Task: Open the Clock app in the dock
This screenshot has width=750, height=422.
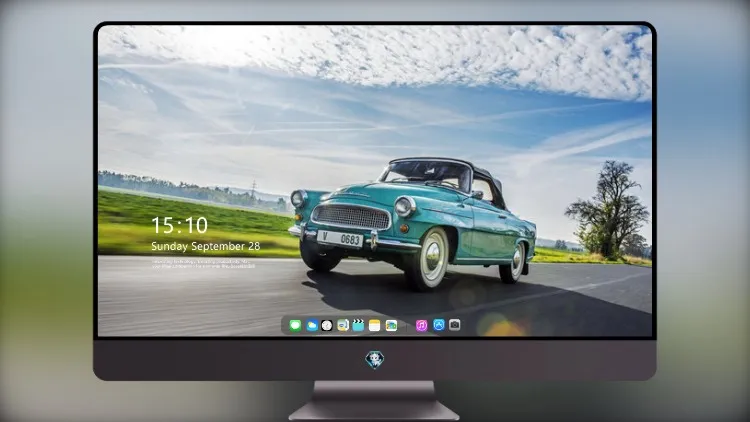Action: click(327, 325)
